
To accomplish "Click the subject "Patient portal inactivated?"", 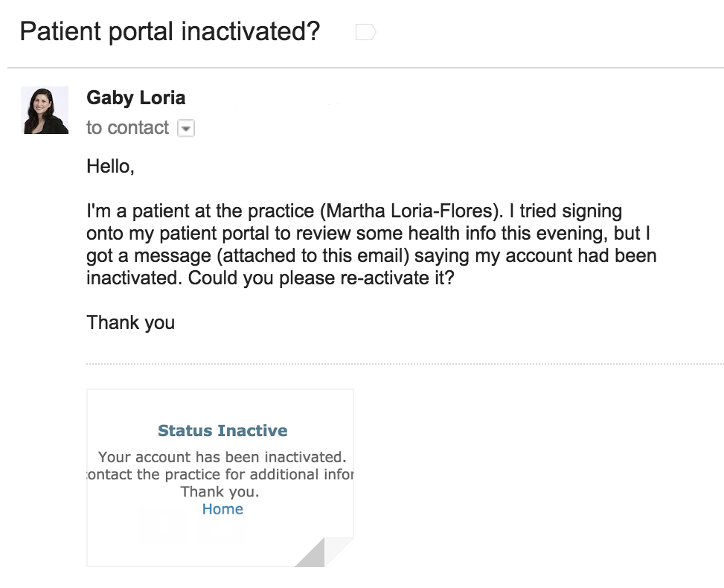I will 170,32.
